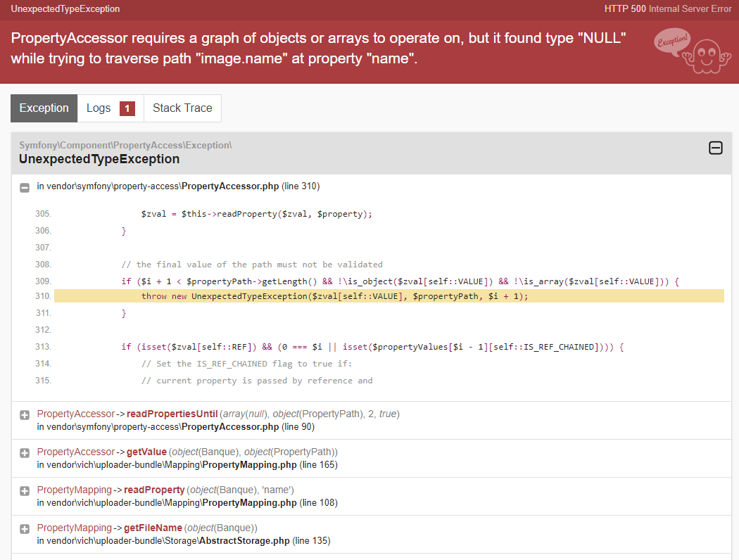This screenshot has height=560, width=739.
Task: Open the Stack Trace tab
Action: [182, 108]
